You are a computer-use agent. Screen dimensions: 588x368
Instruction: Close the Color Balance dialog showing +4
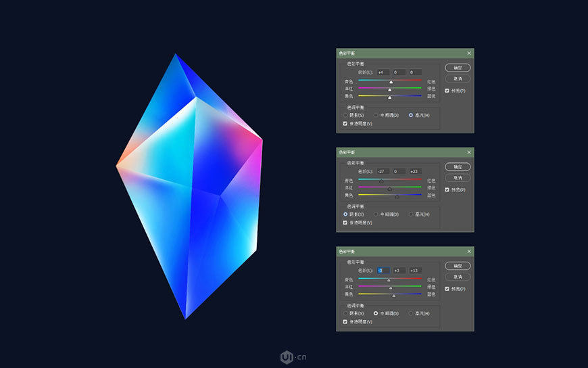pyautogui.click(x=468, y=53)
